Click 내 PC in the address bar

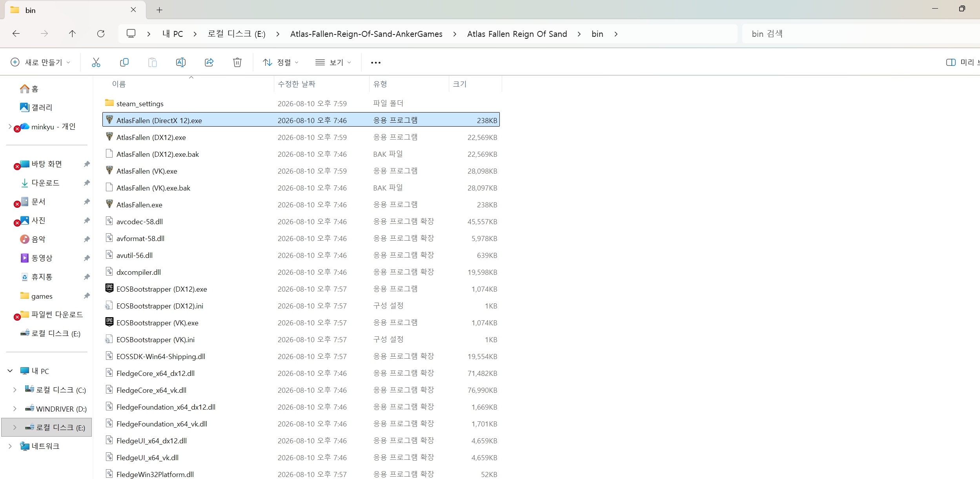173,34
